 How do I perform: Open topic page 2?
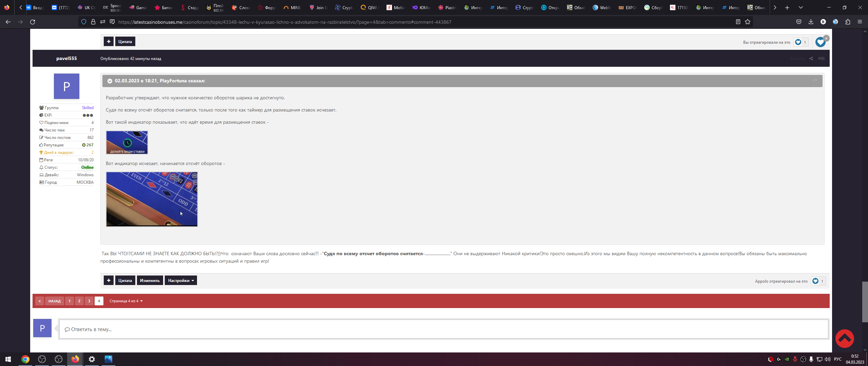(x=79, y=301)
